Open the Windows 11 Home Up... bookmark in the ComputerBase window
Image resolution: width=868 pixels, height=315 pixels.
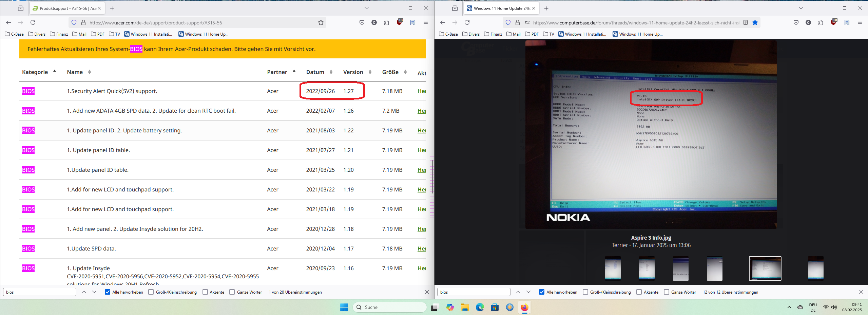click(x=638, y=34)
